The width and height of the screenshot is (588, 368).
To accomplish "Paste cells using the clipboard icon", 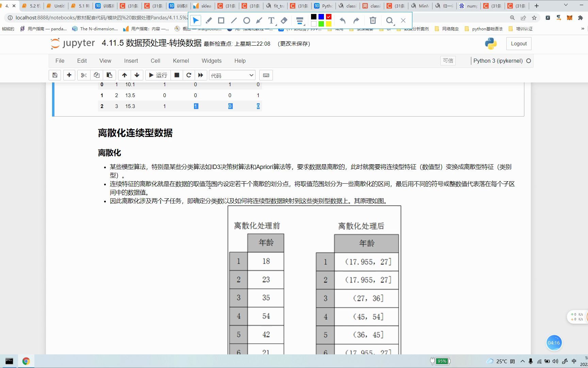I will pos(109,75).
